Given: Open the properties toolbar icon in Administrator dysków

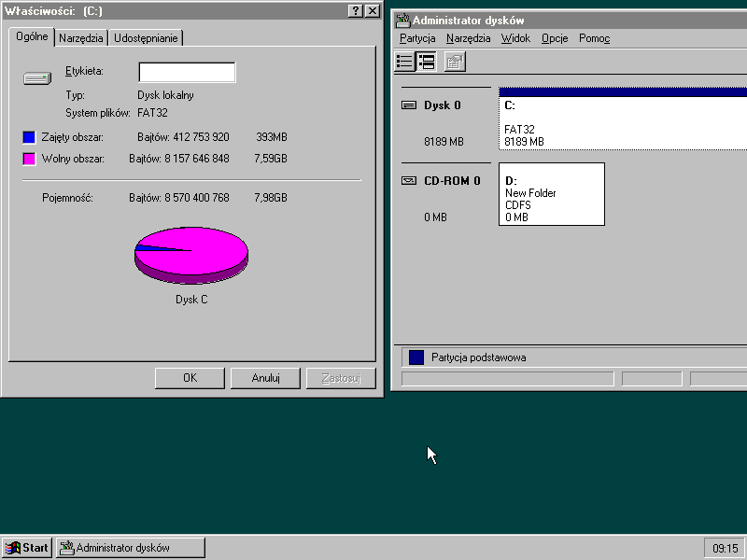Looking at the screenshot, I should click(x=455, y=62).
